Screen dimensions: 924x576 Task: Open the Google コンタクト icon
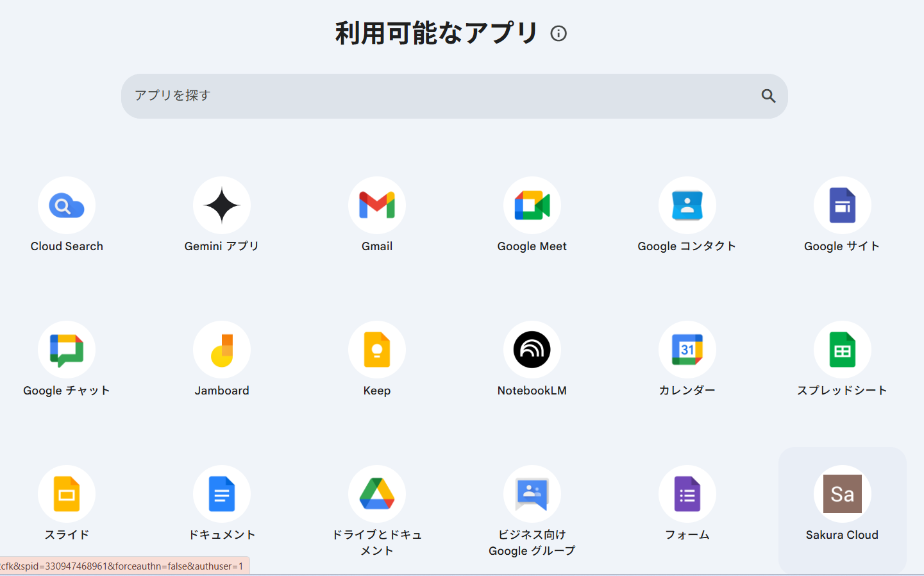[687, 205]
